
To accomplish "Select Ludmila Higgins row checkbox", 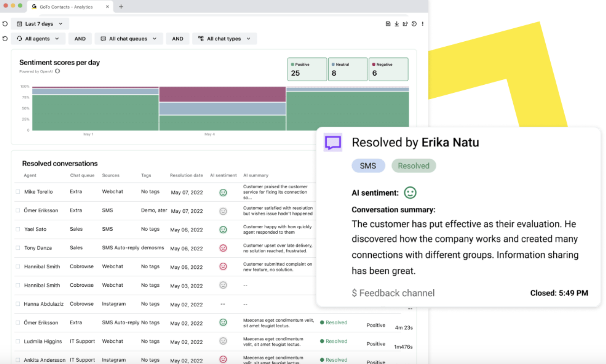I will click(x=18, y=341).
